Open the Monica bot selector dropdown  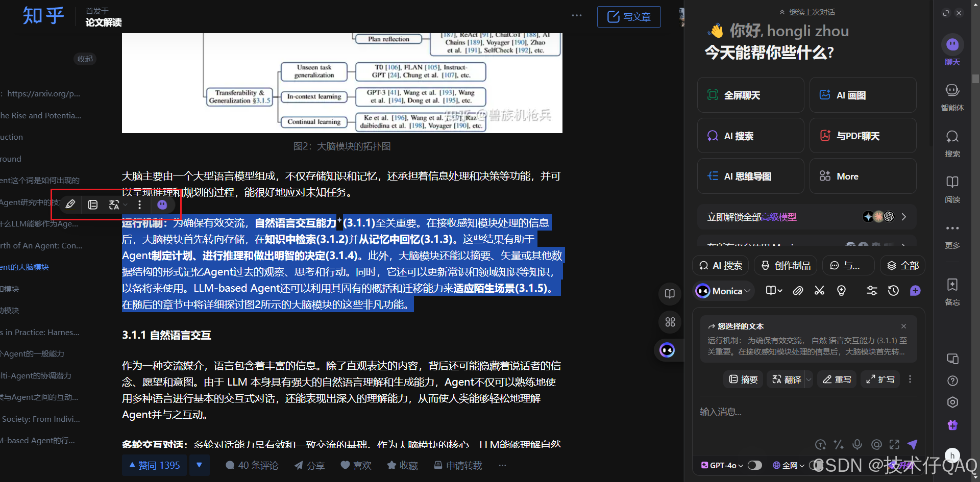724,291
